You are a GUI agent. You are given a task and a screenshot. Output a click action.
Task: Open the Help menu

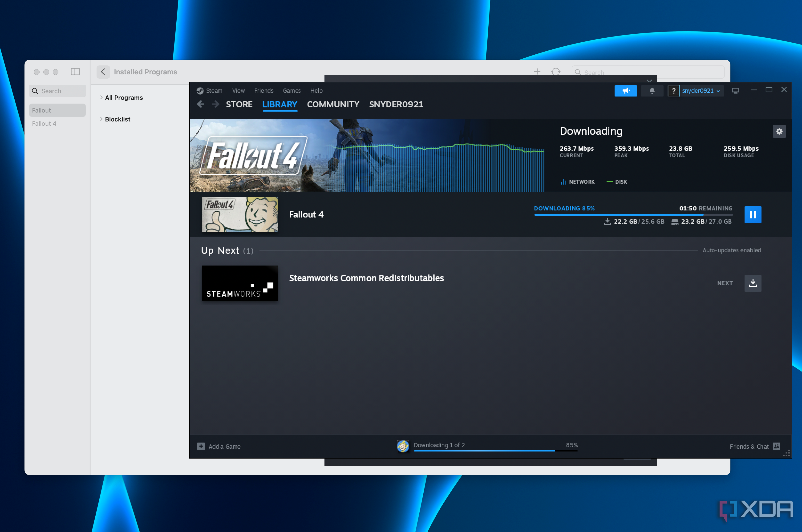point(316,91)
